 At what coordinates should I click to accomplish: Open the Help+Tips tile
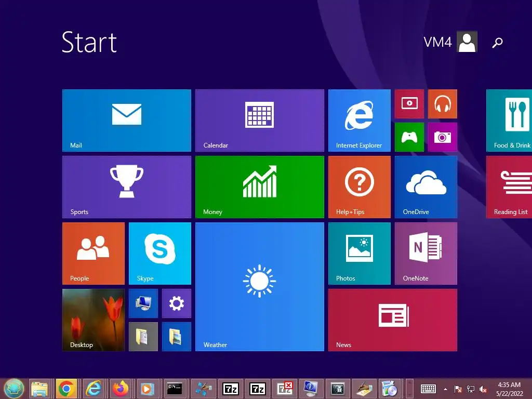[360, 187]
